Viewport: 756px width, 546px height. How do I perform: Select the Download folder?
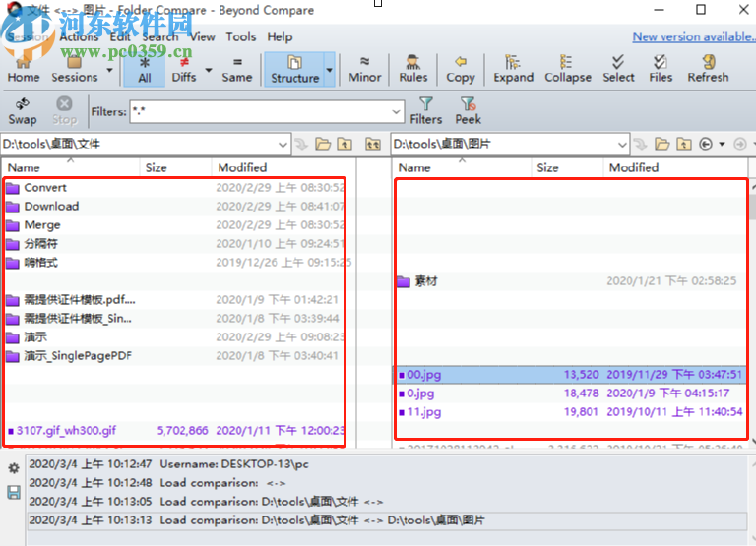[51, 207]
